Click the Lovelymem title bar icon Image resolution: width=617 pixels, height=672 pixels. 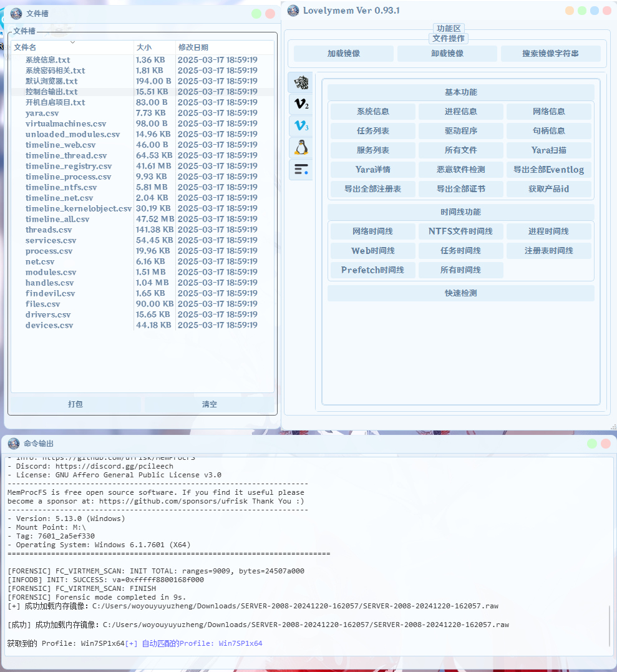point(293,10)
